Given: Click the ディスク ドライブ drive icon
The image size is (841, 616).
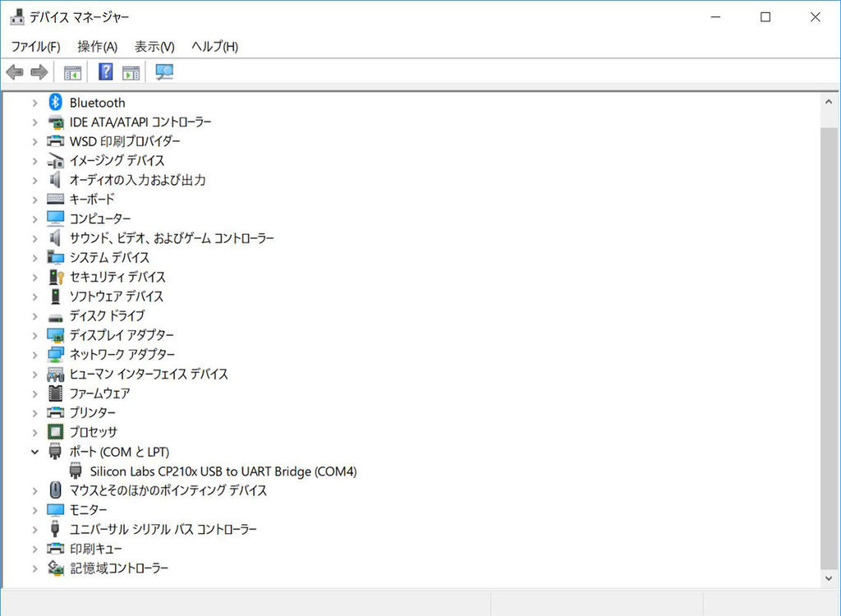Looking at the screenshot, I should click(55, 317).
